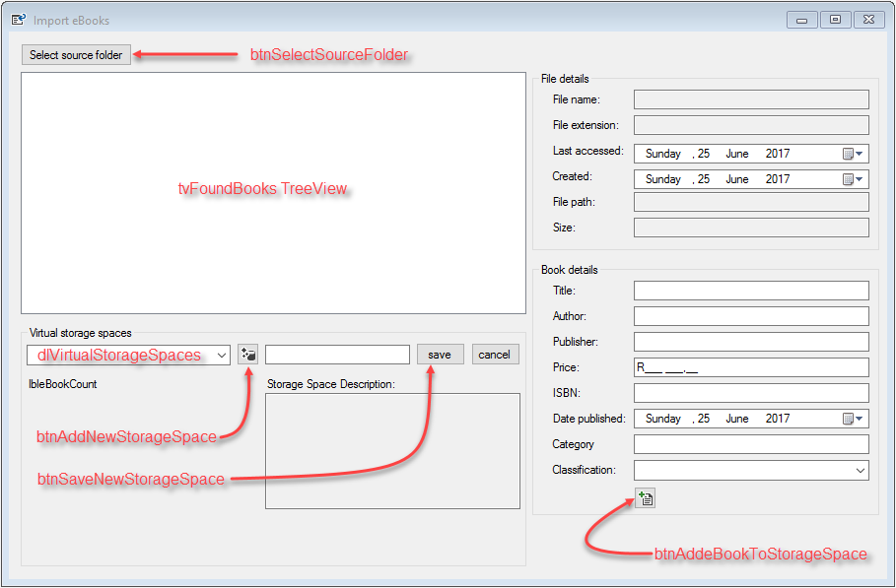Maximize the Import eBooks window
The height and width of the screenshot is (588, 896).
[x=836, y=20]
